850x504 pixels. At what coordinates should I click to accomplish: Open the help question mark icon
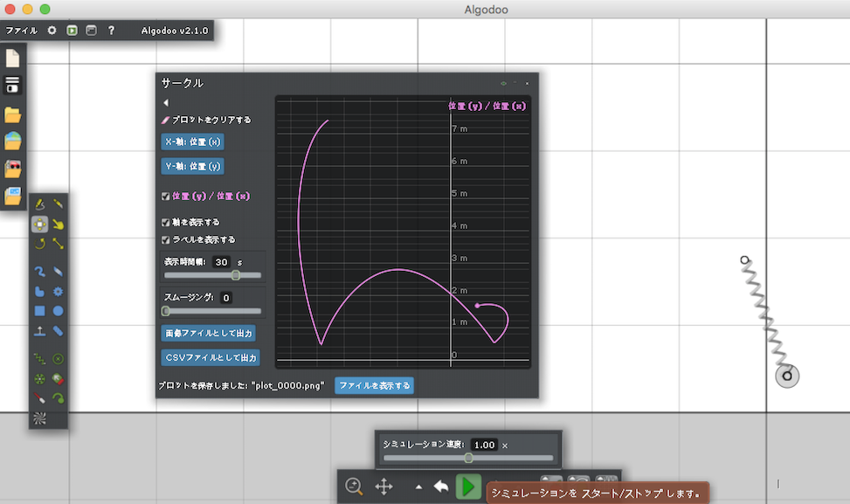click(x=111, y=31)
